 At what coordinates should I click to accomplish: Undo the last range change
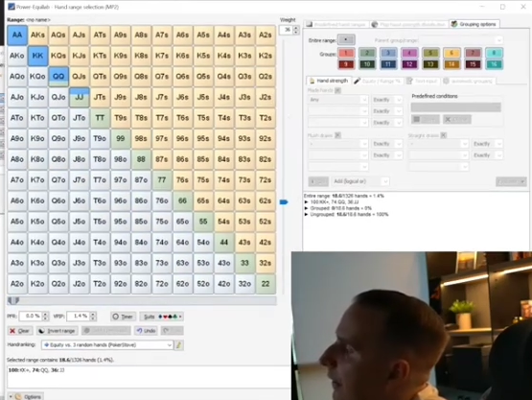[146, 331]
